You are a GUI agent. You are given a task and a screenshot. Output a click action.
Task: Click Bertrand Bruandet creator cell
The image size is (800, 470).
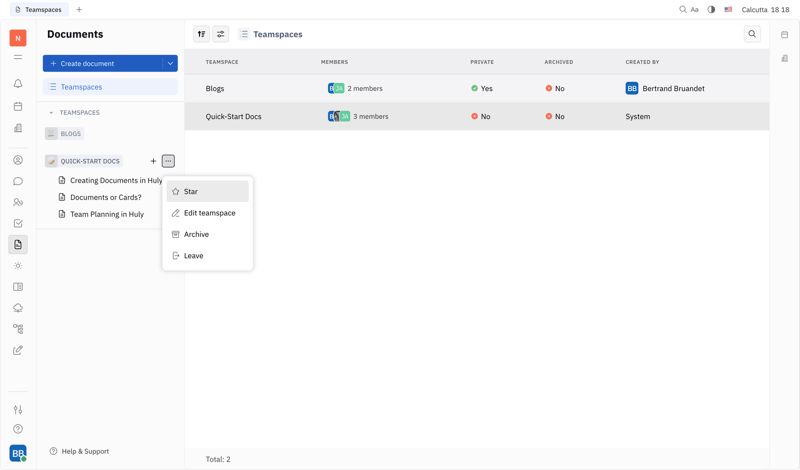tap(665, 88)
